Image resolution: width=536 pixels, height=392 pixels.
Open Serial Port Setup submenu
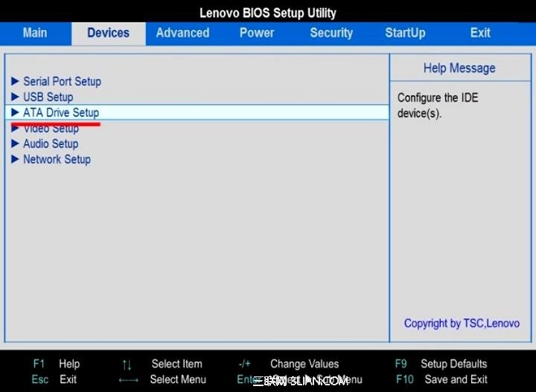tap(62, 82)
